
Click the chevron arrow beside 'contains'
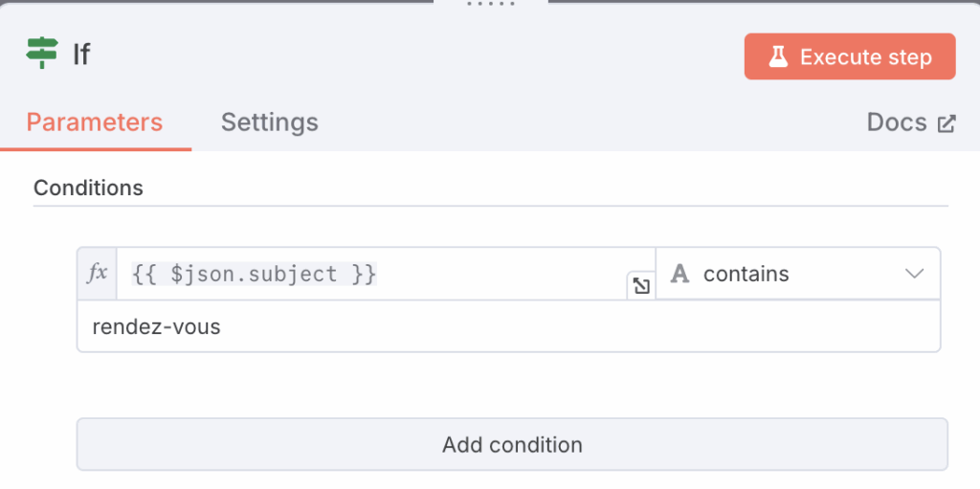914,275
